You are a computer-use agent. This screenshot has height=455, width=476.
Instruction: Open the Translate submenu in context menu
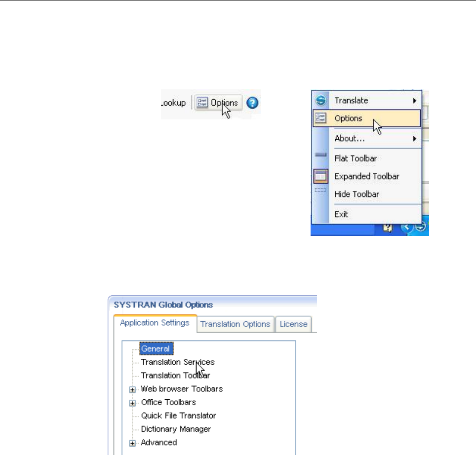pos(367,100)
